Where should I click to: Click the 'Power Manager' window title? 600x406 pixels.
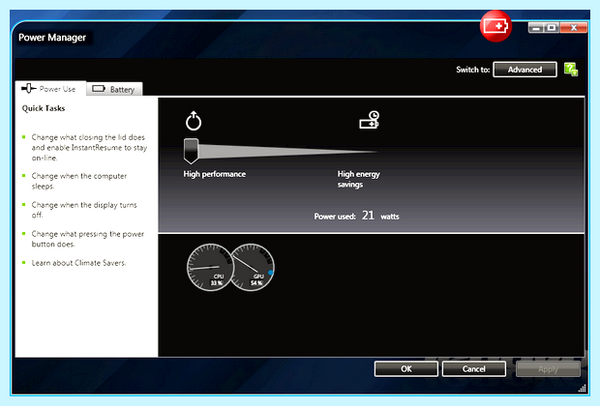click(52, 38)
